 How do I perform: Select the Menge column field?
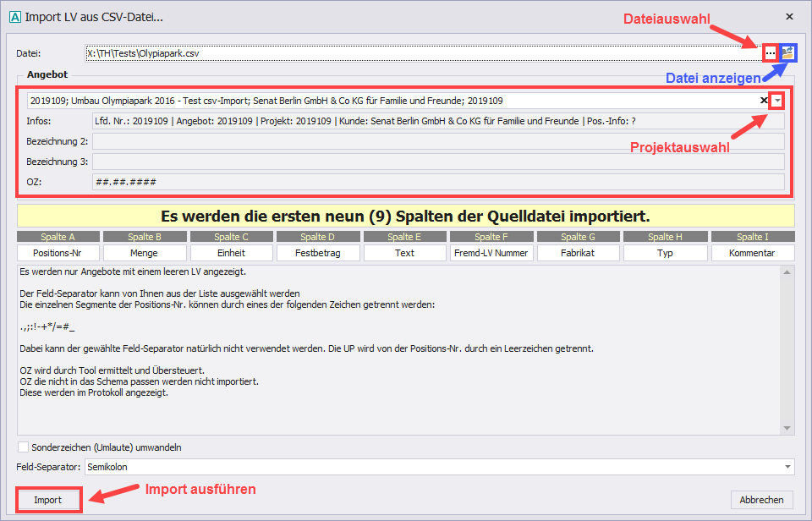point(145,253)
